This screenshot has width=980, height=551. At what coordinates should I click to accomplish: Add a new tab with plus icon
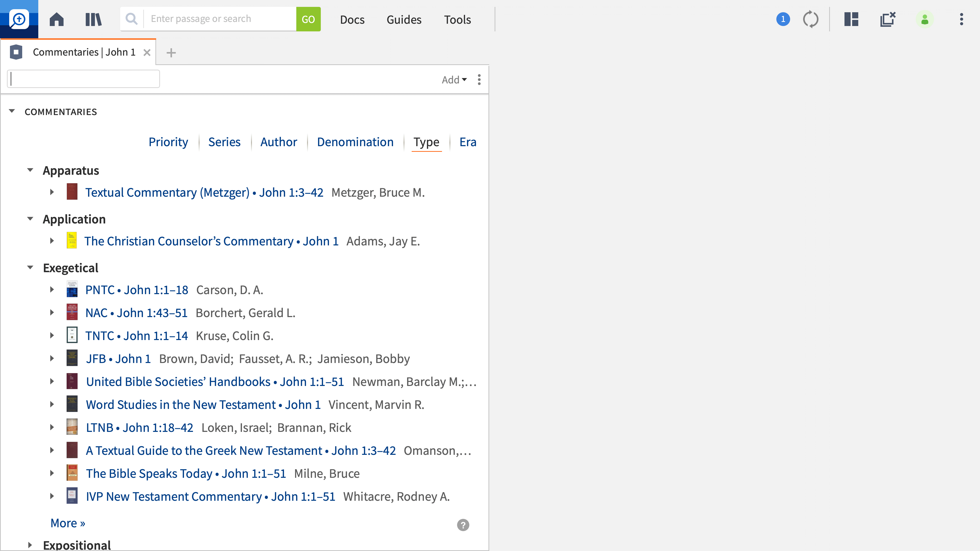(x=171, y=53)
